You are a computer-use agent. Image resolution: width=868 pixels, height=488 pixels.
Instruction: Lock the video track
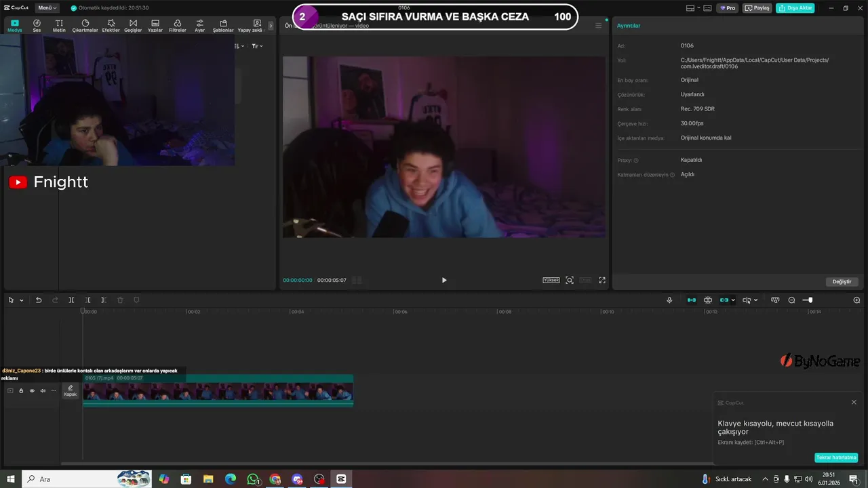coord(21,390)
